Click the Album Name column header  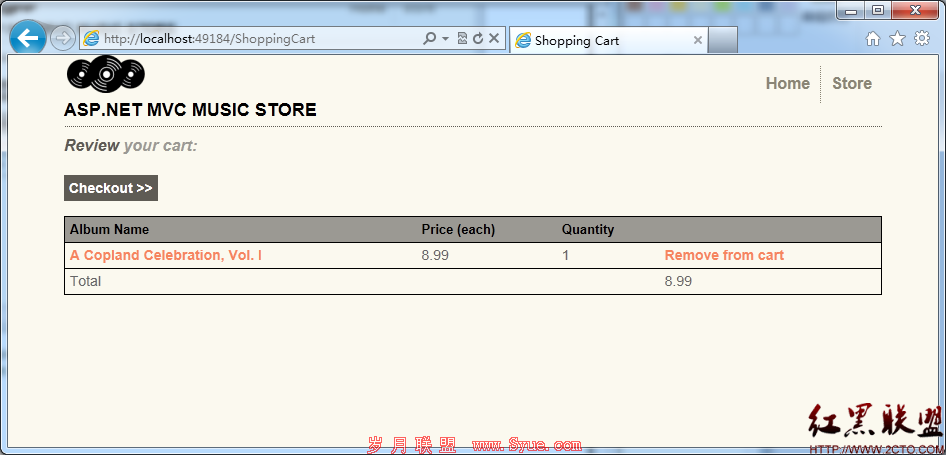[109, 229]
